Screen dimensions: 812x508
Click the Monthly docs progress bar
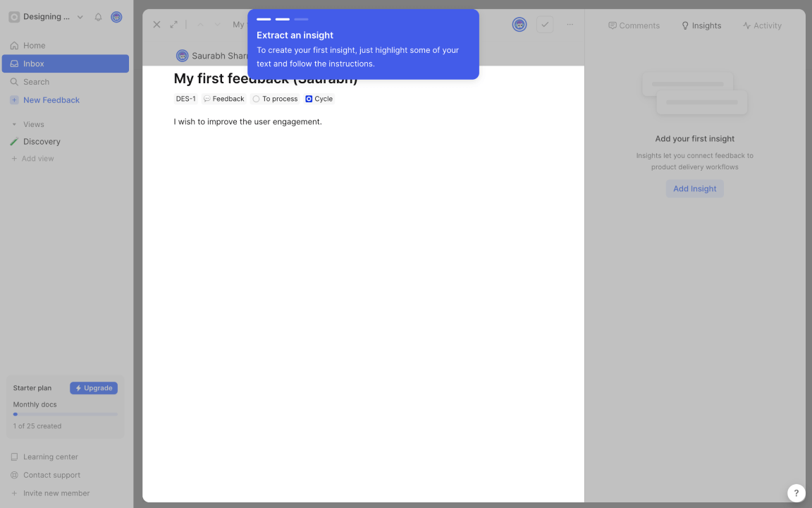pos(65,414)
